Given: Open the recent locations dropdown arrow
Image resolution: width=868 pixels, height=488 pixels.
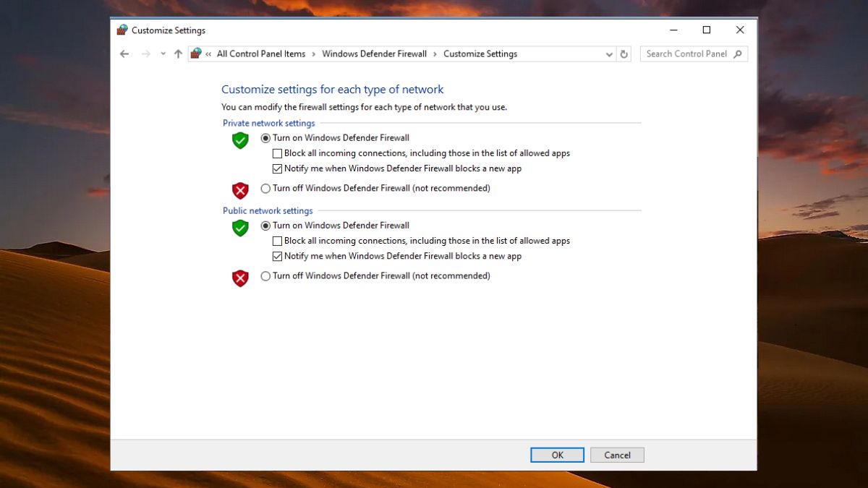Looking at the screenshot, I should (x=163, y=53).
